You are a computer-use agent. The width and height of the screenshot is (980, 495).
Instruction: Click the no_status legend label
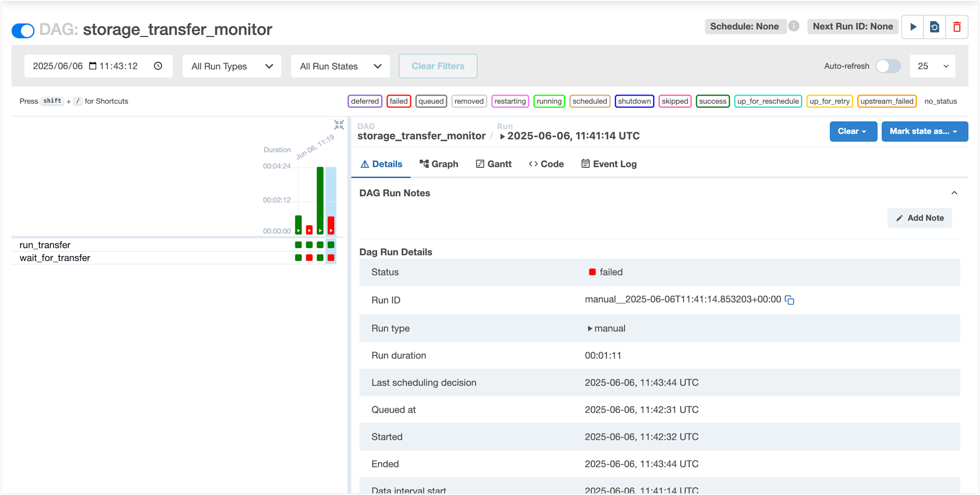(940, 101)
